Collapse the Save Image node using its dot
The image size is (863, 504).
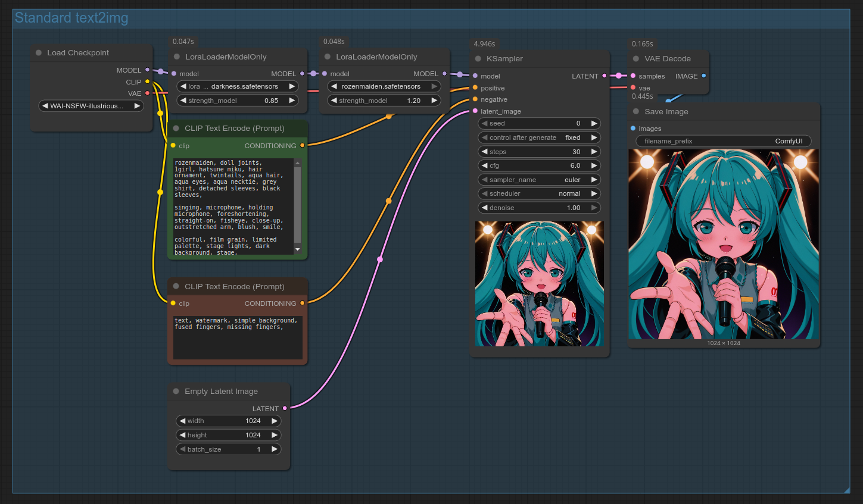[x=636, y=112]
